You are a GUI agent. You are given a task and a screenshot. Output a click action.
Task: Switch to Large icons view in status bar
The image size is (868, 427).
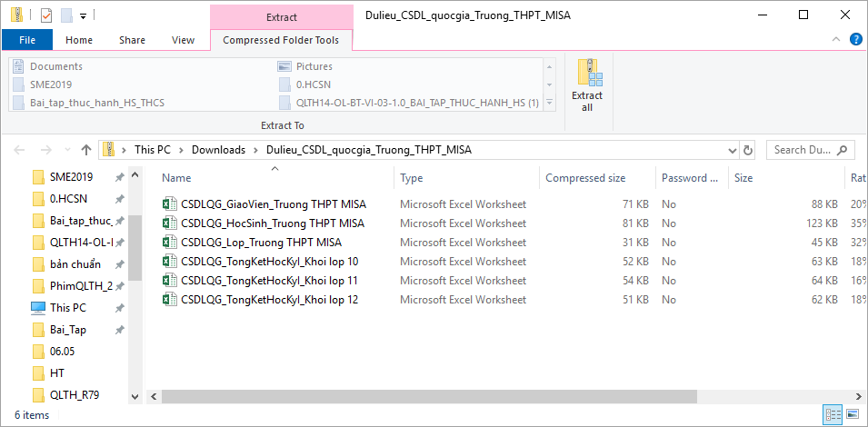pyautogui.click(x=852, y=414)
